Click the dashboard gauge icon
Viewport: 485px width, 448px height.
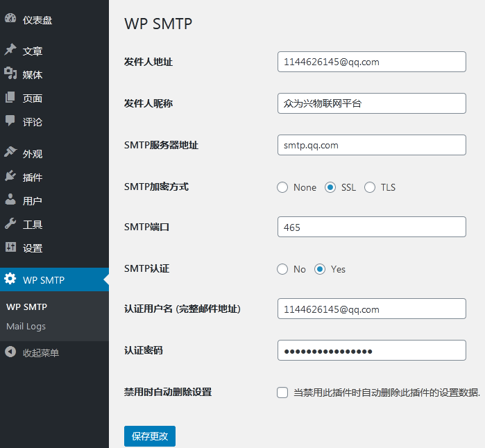(x=10, y=19)
